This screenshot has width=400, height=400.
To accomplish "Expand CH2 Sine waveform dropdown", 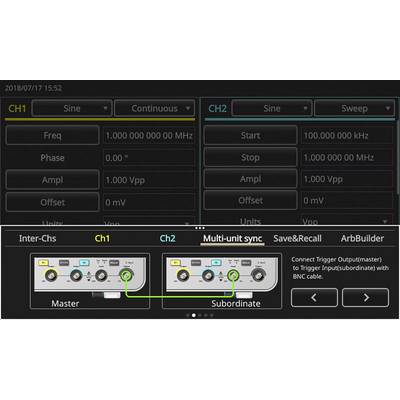I will [272, 108].
